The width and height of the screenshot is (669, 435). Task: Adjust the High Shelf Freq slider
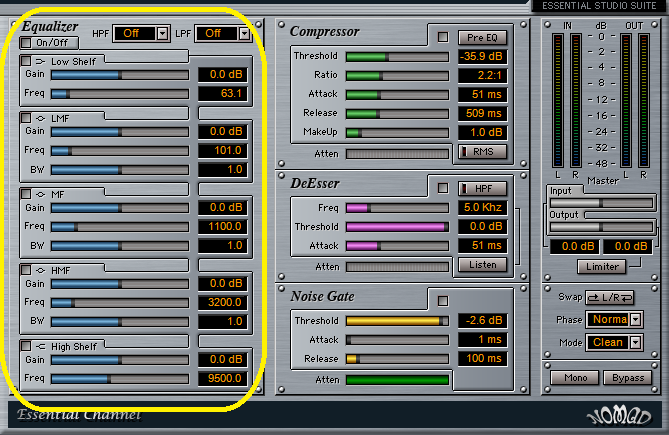120,379
